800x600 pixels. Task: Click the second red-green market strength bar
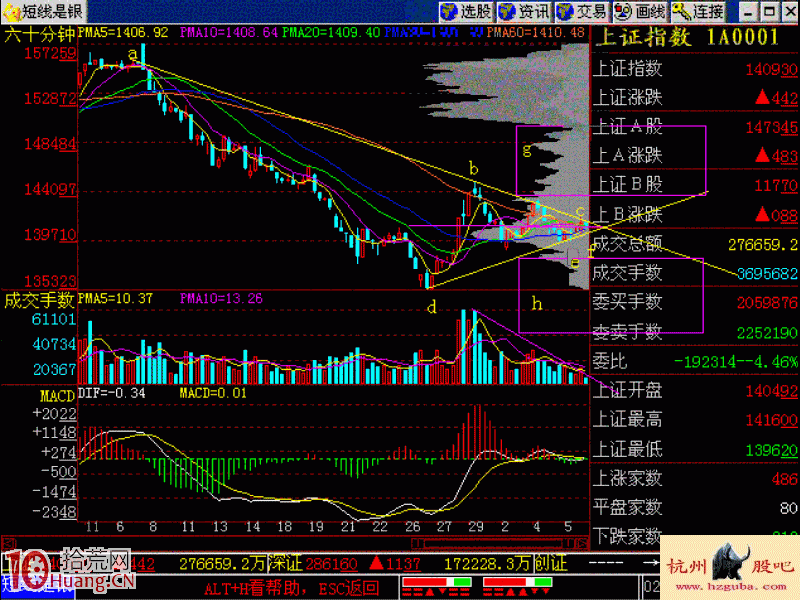click(x=517, y=582)
